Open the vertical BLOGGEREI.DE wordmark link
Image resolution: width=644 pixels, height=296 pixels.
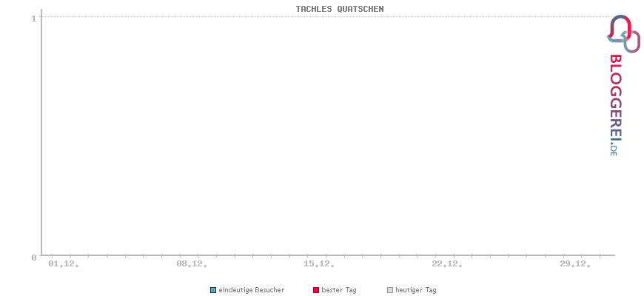point(614,104)
